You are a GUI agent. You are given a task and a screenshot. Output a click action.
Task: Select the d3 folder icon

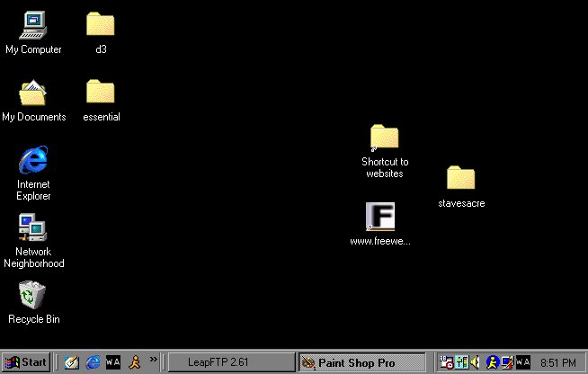pos(100,23)
